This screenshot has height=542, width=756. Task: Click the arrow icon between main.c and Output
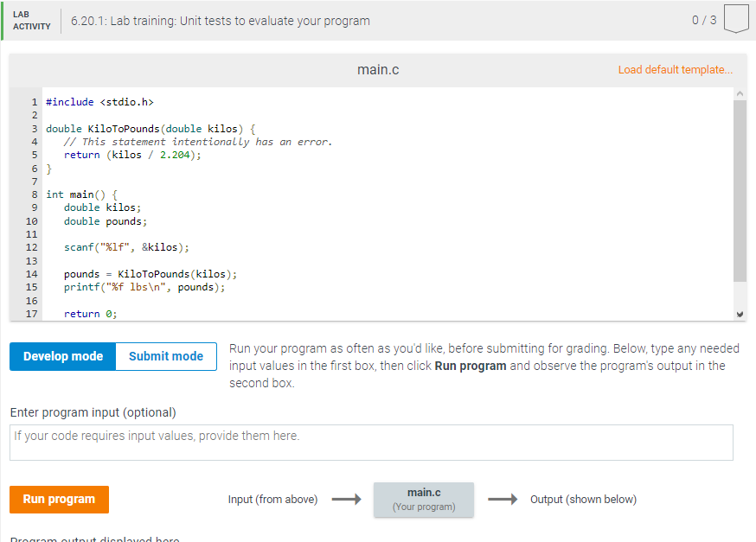(x=502, y=499)
